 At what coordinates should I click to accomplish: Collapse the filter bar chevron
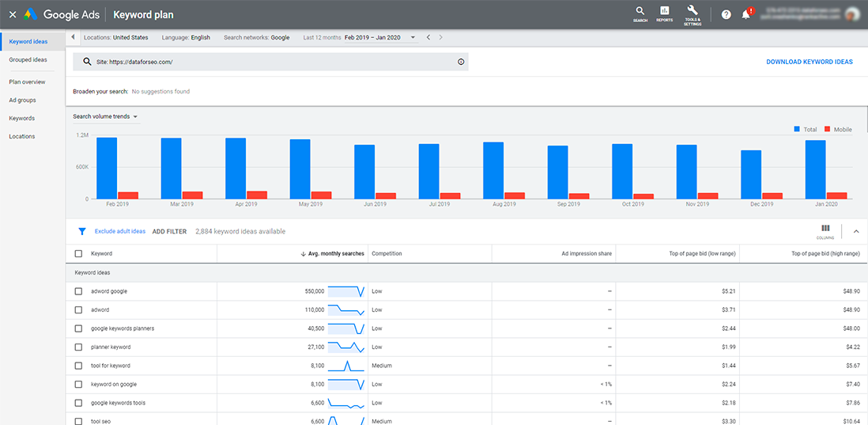point(856,231)
